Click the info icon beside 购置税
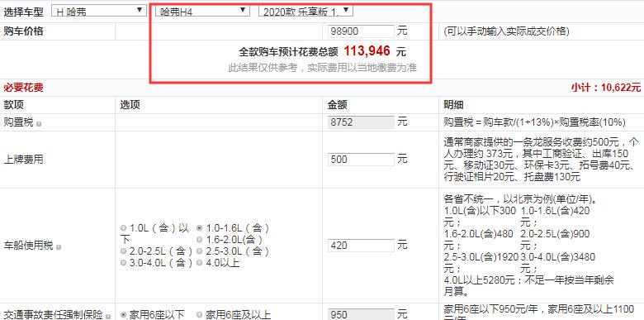The width and height of the screenshot is (644, 320). click(x=38, y=123)
